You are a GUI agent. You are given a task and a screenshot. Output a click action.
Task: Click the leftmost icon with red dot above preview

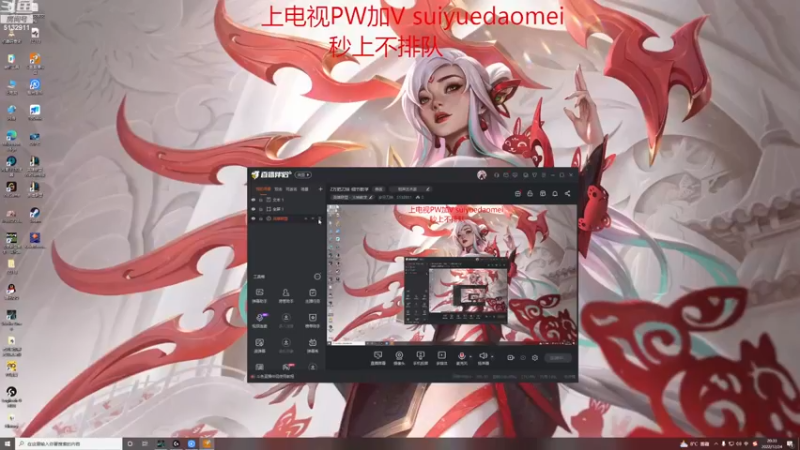point(518,193)
